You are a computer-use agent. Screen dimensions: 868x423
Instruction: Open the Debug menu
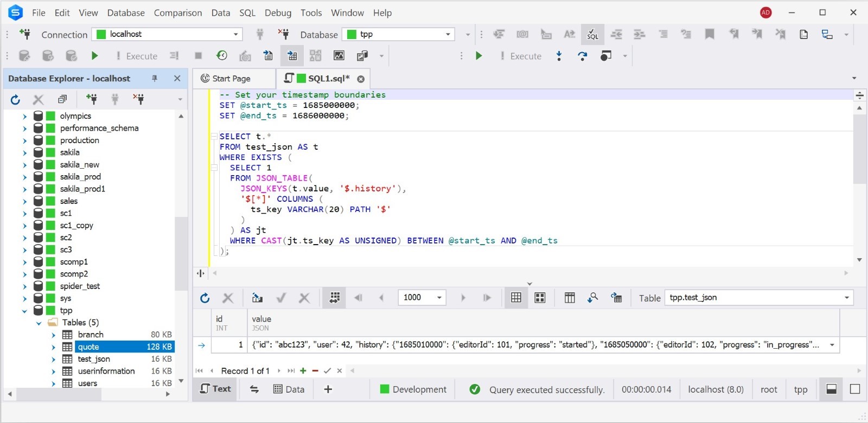[278, 12]
